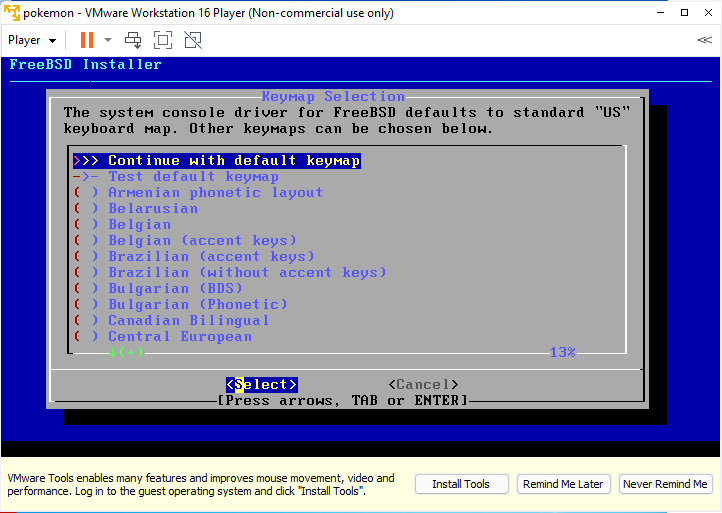Choose Brazilian (without accent keys) option
Image resolution: width=722 pixels, height=513 pixels.
pos(230,273)
